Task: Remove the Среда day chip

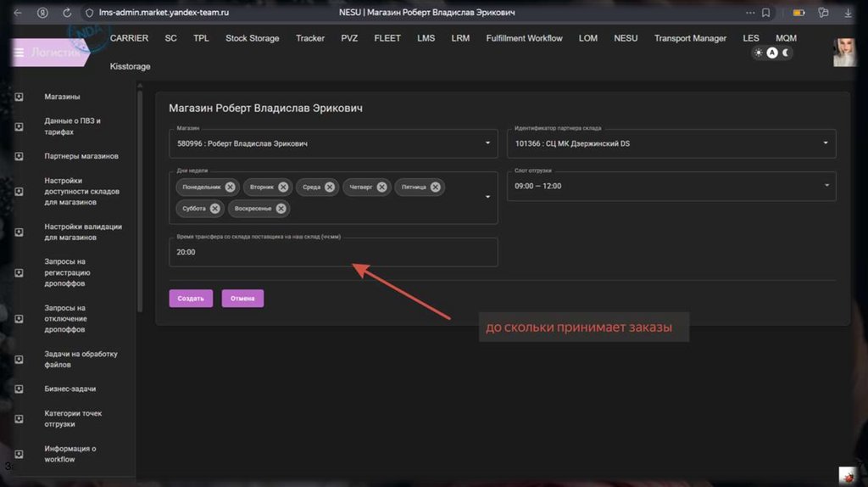Action: click(x=330, y=188)
